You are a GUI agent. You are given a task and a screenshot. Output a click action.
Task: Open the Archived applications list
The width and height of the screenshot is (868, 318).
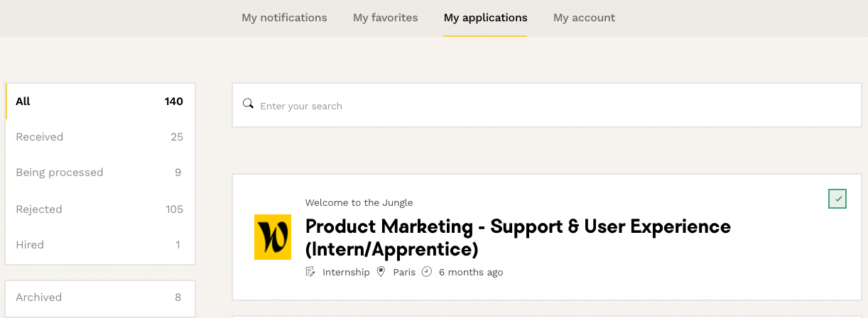click(x=99, y=297)
